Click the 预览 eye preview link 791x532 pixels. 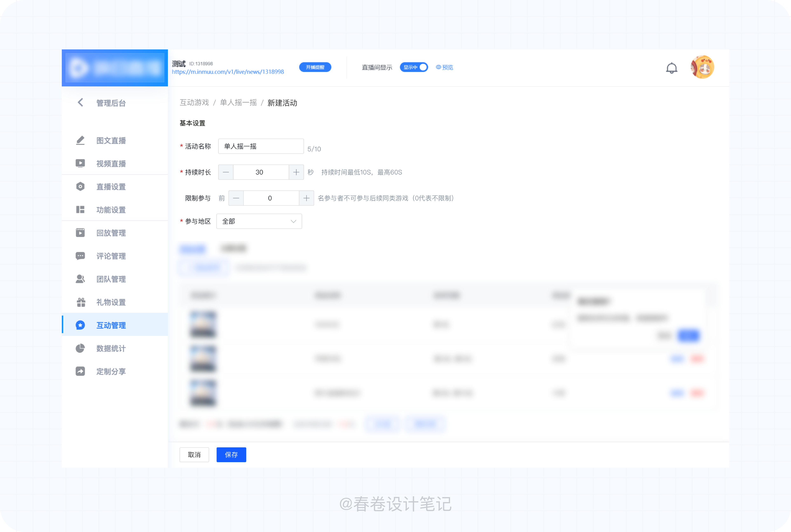pyautogui.click(x=444, y=67)
